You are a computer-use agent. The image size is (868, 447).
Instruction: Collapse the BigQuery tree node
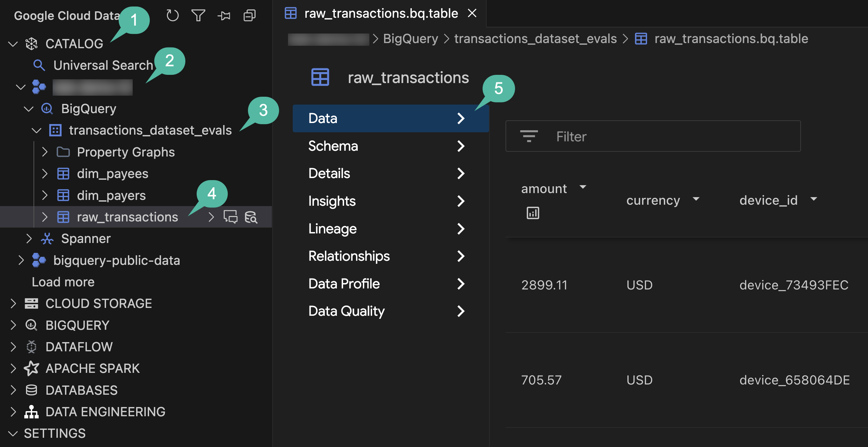coord(29,109)
